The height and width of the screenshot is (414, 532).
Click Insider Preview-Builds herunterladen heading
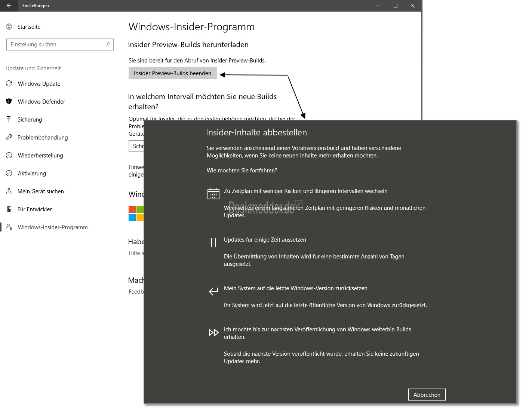(188, 45)
